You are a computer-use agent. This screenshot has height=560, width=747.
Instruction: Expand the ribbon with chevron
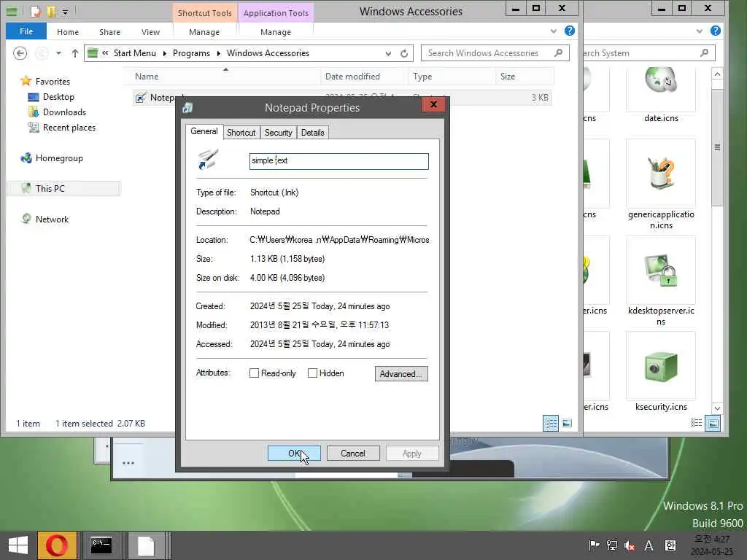tap(554, 31)
